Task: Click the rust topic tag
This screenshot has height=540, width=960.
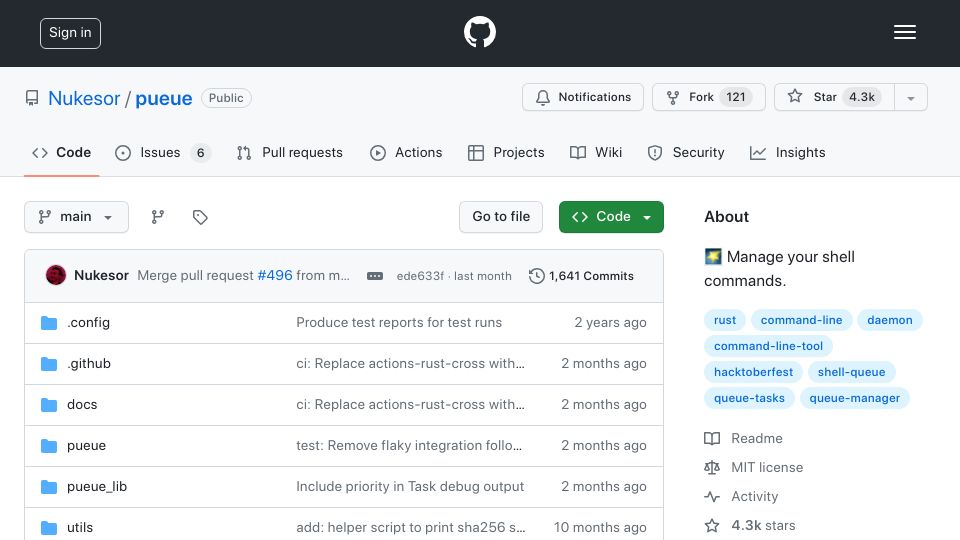Action: click(x=725, y=320)
